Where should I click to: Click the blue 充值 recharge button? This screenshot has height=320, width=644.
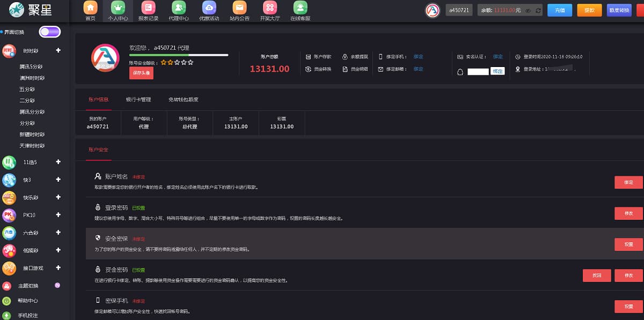pyautogui.click(x=560, y=10)
